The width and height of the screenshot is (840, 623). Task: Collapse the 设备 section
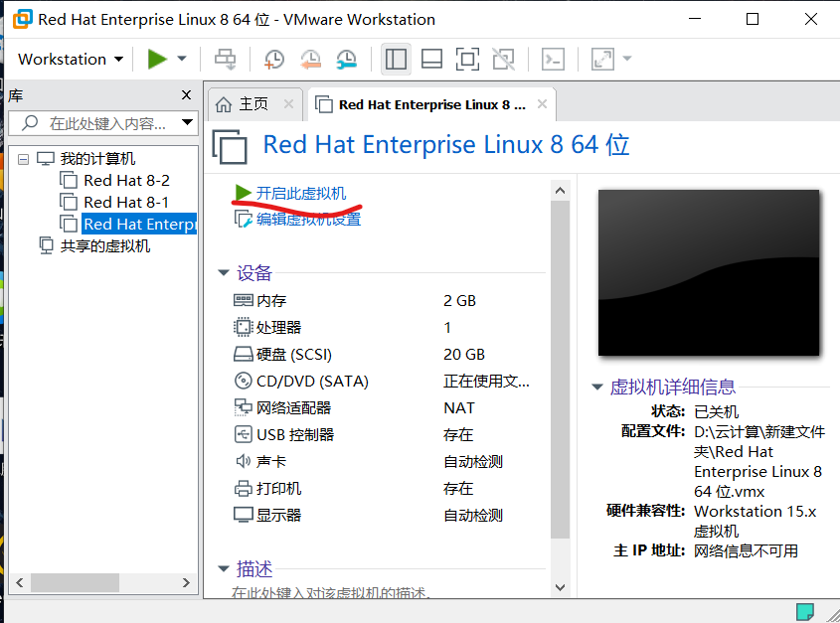[224, 272]
